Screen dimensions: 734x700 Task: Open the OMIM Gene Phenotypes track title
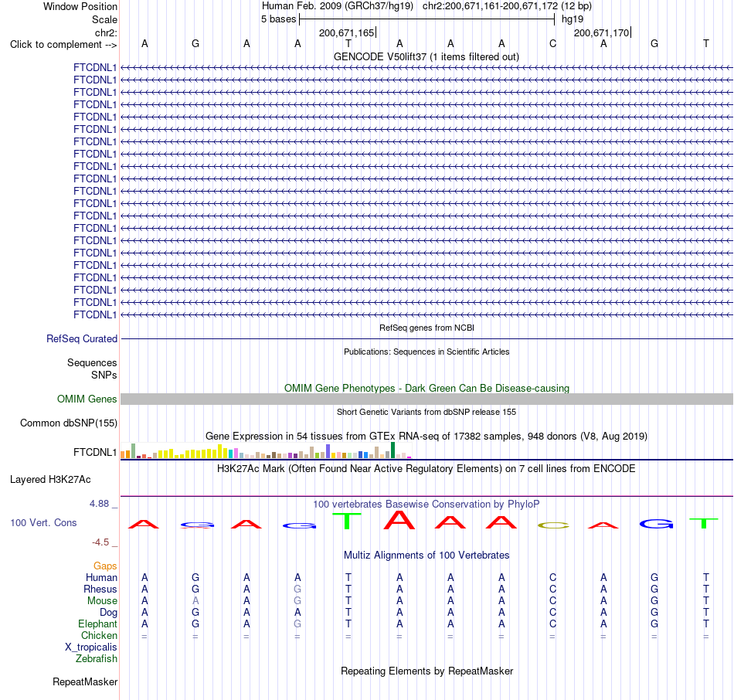[x=426, y=388]
